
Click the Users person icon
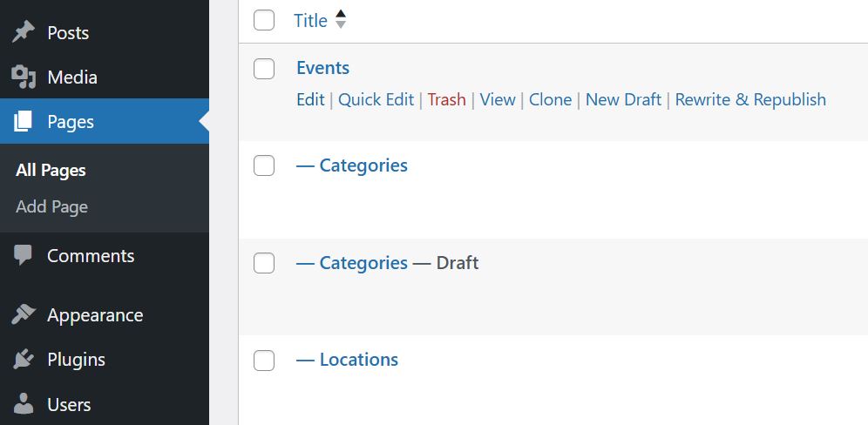point(24,405)
